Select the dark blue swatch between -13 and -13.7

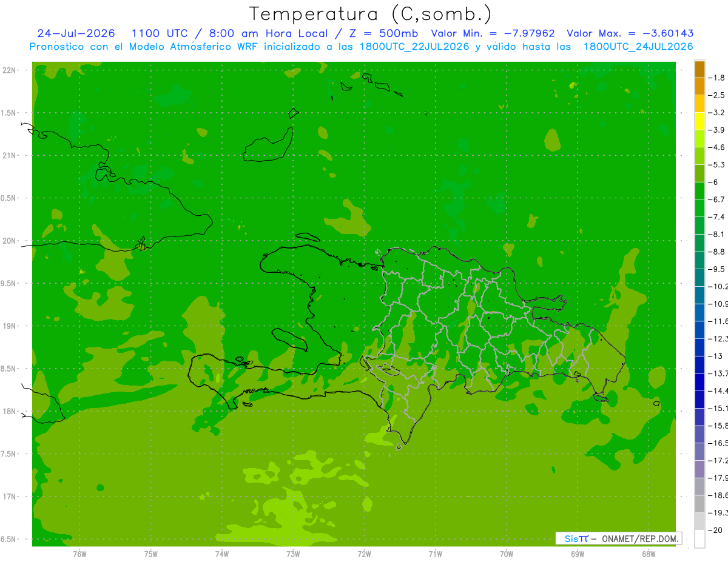699,364
